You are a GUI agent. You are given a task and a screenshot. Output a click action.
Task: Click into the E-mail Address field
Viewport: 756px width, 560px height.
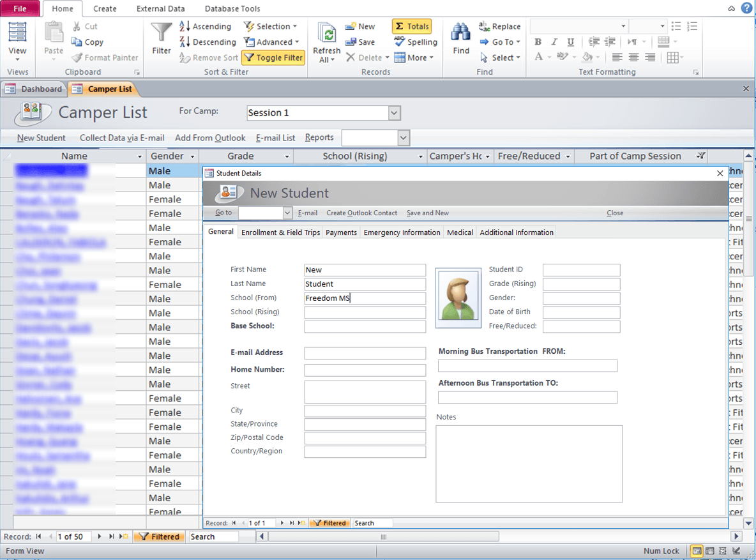tap(365, 353)
